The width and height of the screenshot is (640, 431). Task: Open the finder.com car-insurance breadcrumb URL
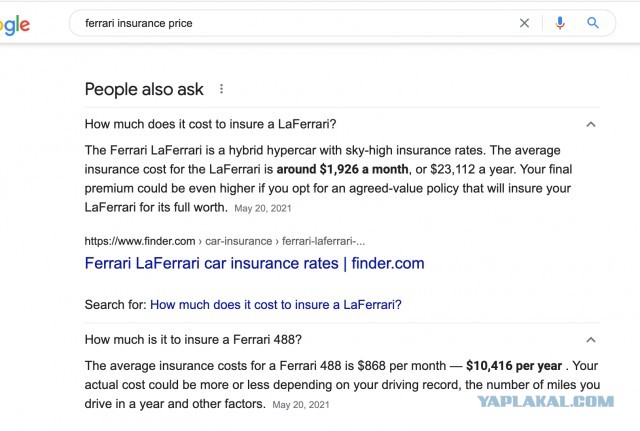tap(224, 241)
